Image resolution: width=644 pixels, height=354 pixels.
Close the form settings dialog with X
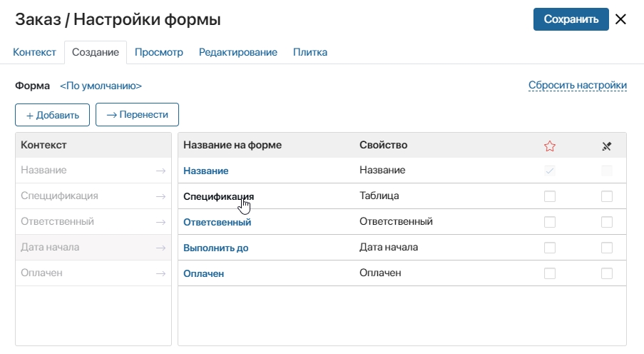620,19
